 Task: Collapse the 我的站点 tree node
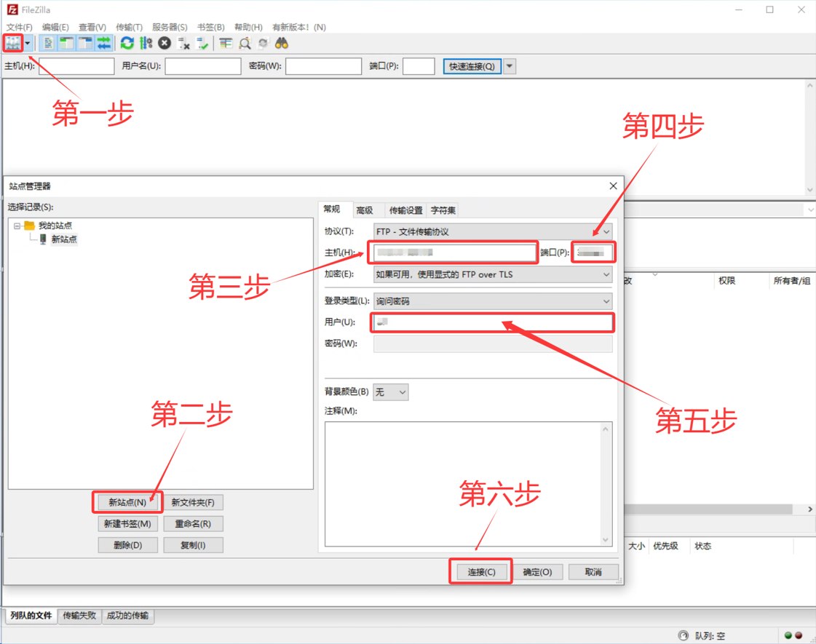pos(17,226)
